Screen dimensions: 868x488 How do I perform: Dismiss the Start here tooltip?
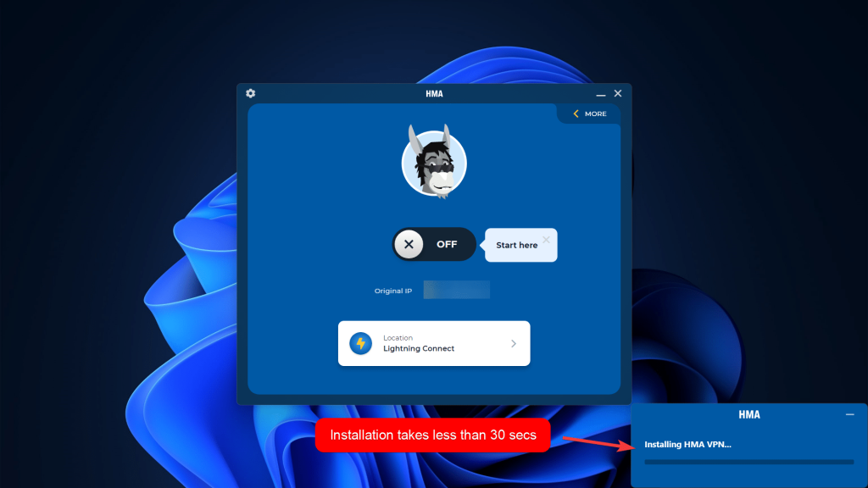(547, 240)
